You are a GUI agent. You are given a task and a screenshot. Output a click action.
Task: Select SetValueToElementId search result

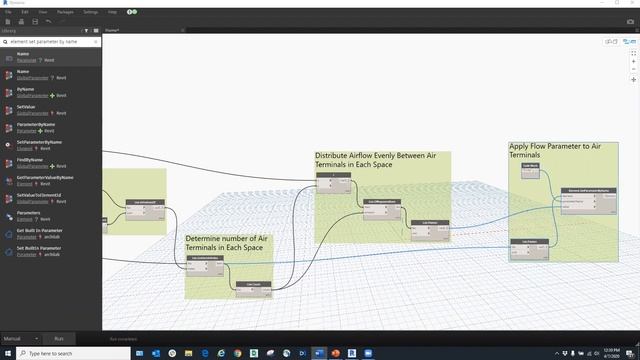(x=51, y=198)
